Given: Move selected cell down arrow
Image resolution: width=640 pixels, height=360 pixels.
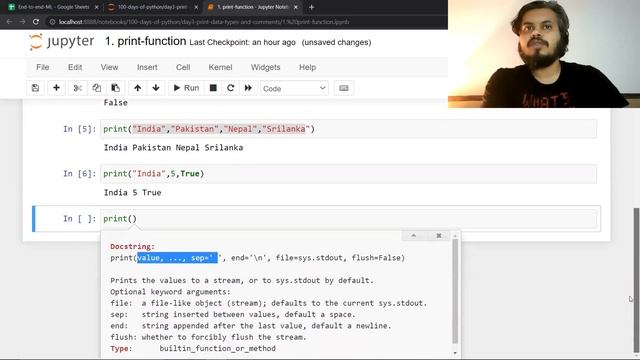Looking at the screenshot, I should tap(156, 88).
